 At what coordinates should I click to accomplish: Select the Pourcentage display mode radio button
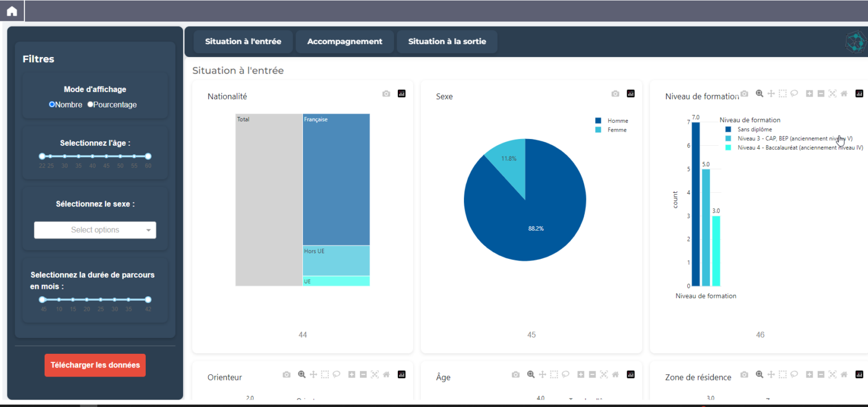pyautogui.click(x=90, y=105)
